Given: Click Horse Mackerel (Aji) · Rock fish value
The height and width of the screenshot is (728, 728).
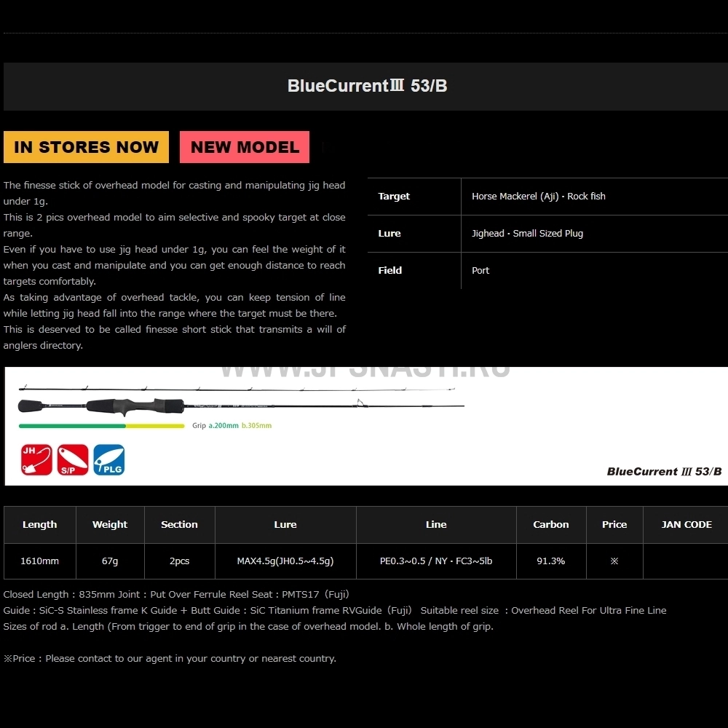Looking at the screenshot, I should point(539,197).
